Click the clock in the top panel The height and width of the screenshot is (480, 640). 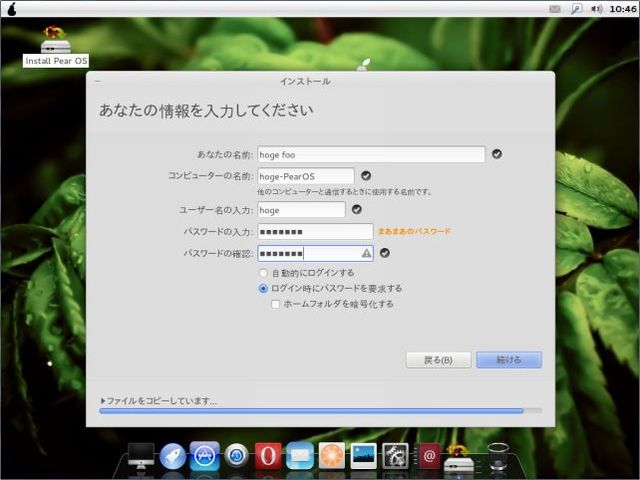(x=623, y=9)
